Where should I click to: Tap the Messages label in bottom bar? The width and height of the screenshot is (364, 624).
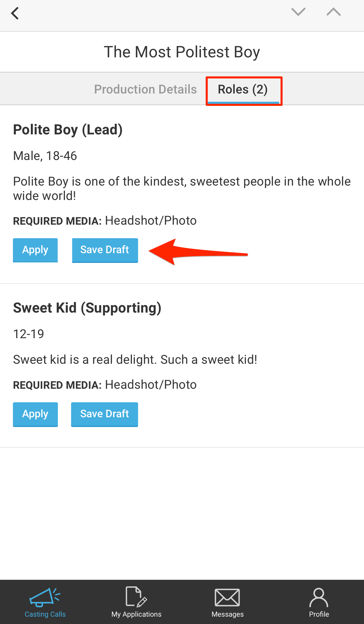click(228, 614)
